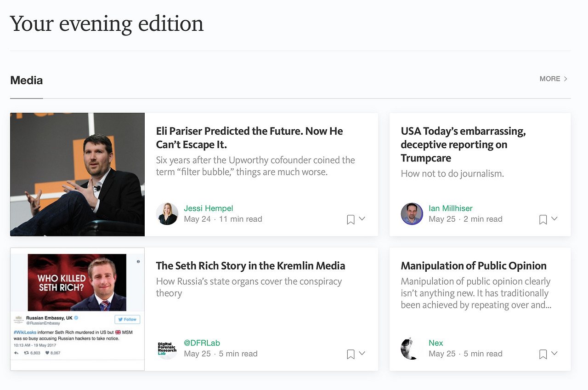Open headline USA Today's embarrassing, deceptive reporting
The height and width of the screenshot is (390, 588).
[x=463, y=144]
